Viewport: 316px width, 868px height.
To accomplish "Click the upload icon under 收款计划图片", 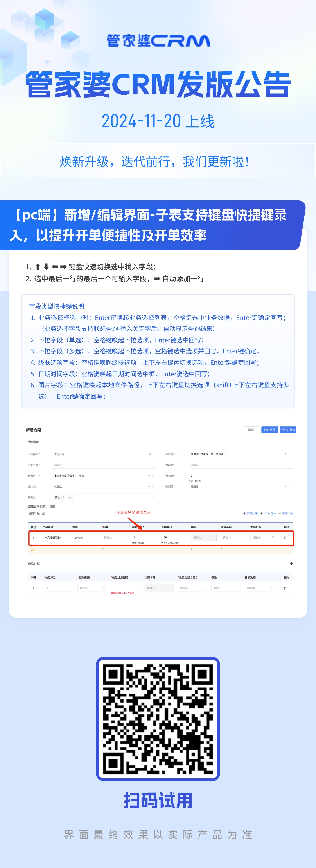I will click(x=139, y=588).
